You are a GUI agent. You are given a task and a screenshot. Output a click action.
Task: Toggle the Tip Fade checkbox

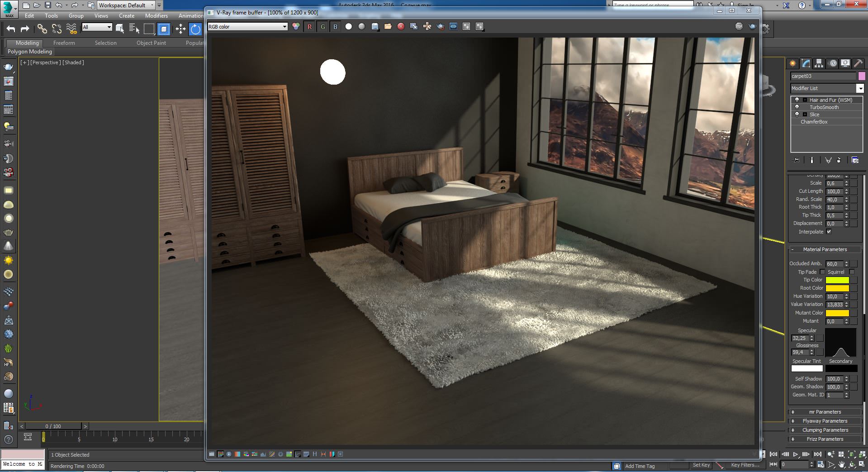[x=822, y=272]
